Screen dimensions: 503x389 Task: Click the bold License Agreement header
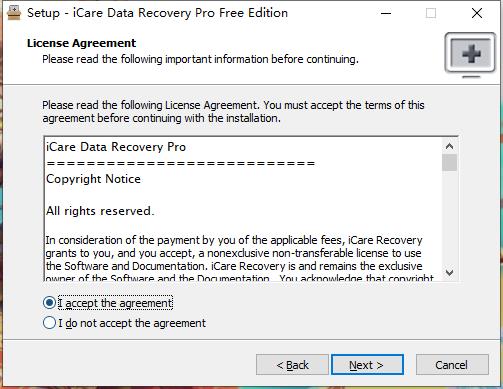tap(81, 43)
